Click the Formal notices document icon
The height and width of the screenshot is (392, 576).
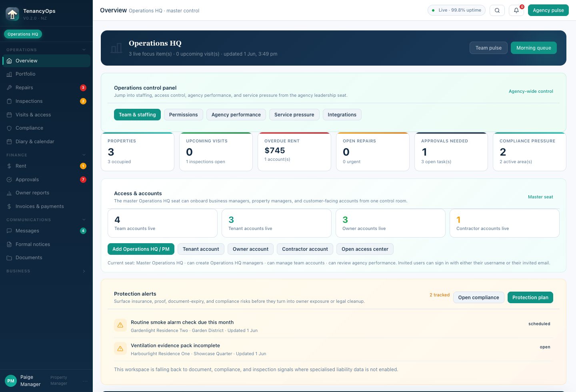[9, 244]
